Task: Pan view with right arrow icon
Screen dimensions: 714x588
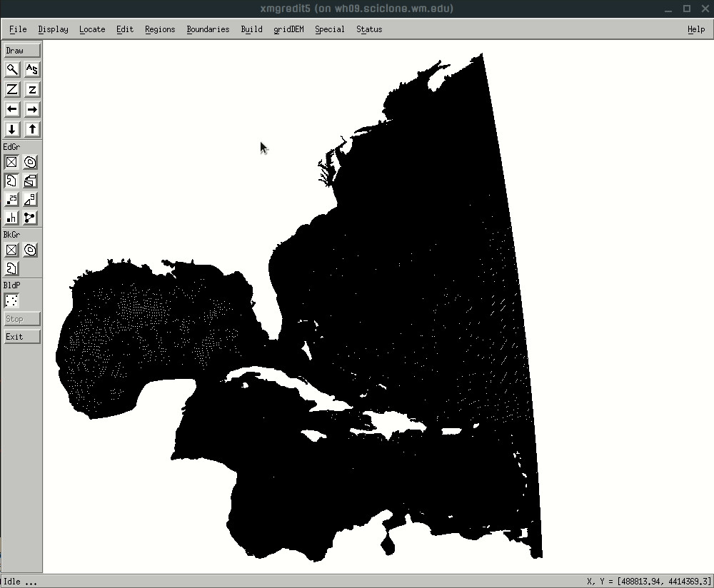Action: [x=32, y=109]
